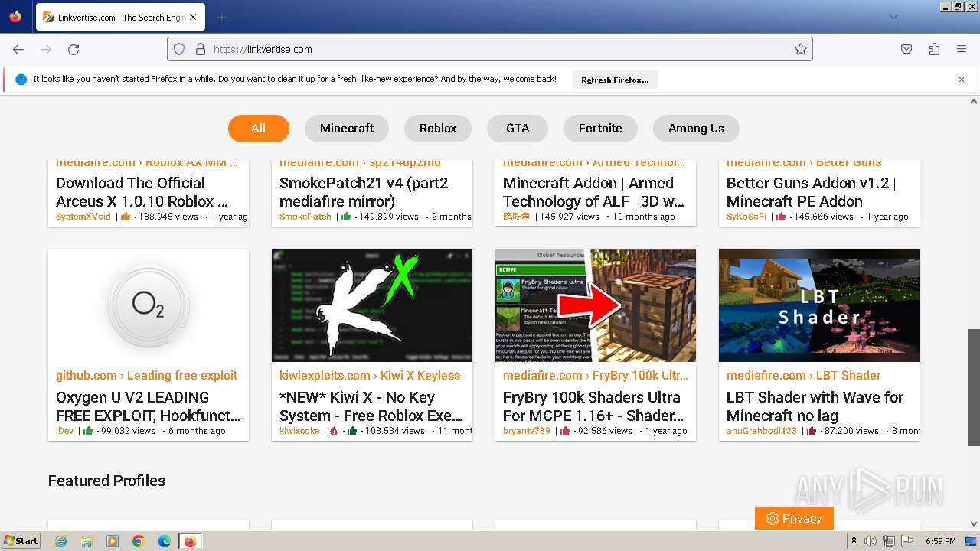Select the All category filter

(259, 129)
